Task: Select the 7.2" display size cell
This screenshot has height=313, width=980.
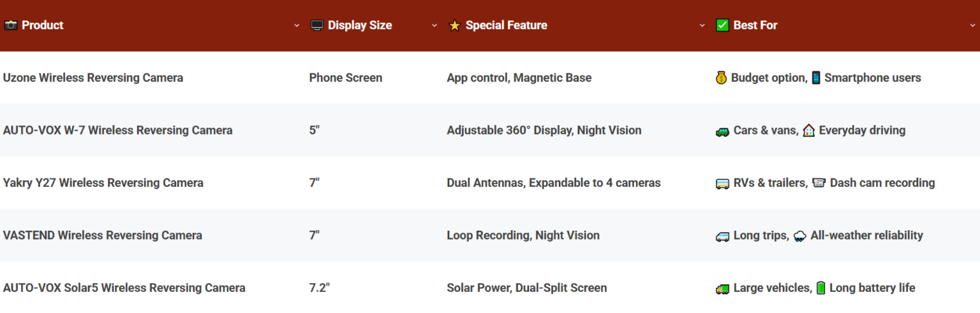Action: pos(320,288)
